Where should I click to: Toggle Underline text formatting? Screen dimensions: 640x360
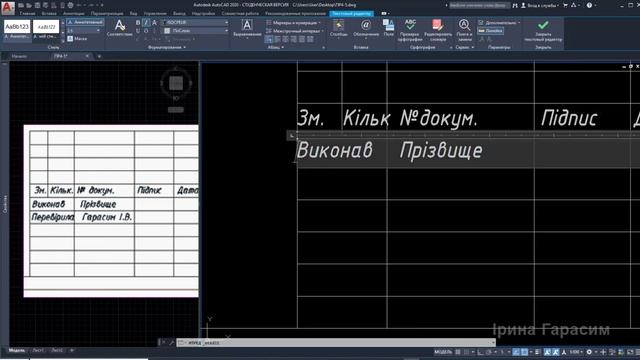[x=138, y=31]
